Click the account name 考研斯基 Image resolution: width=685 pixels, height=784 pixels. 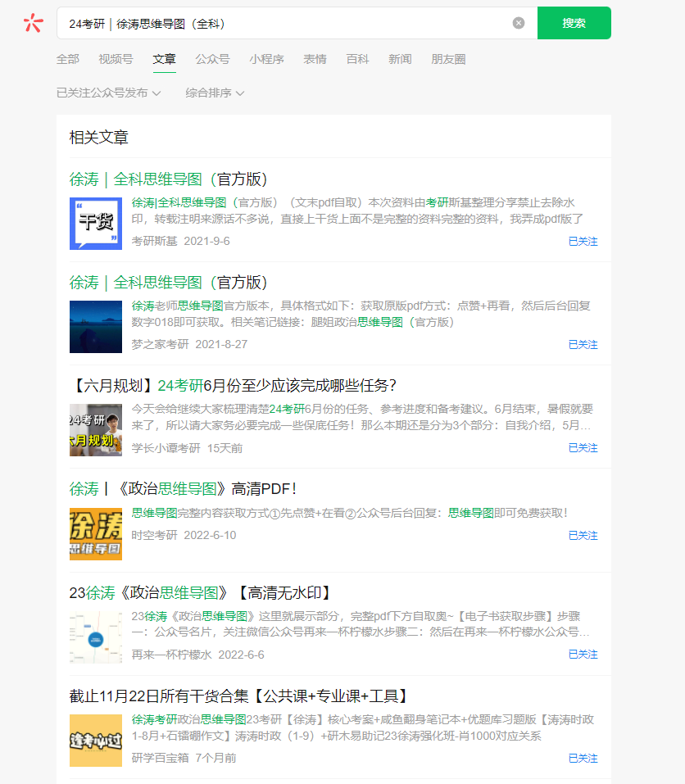click(155, 241)
